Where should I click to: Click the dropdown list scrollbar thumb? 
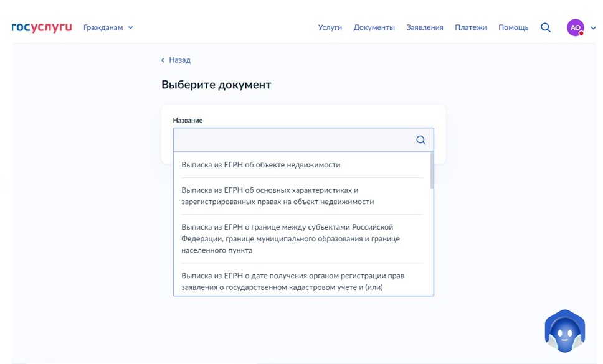pyautogui.click(x=432, y=170)
